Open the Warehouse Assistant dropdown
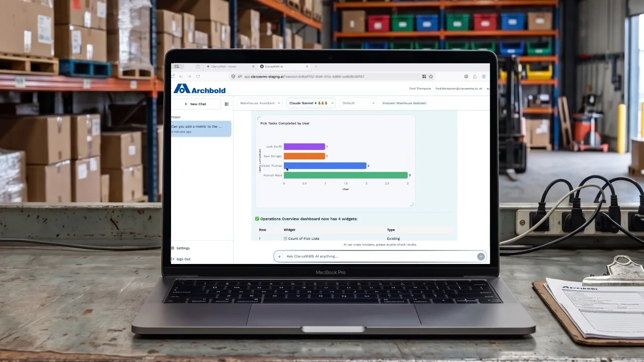 click(260, 103)
